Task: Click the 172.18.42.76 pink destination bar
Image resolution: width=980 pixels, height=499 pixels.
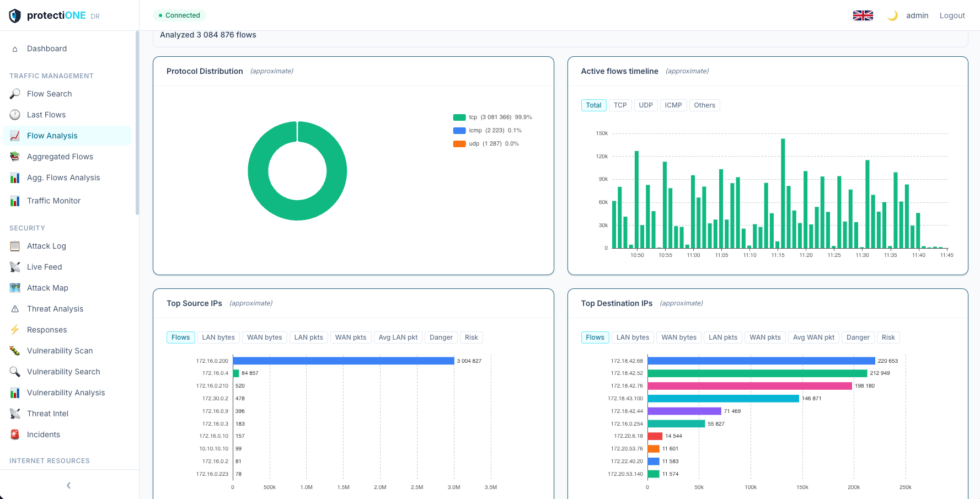Action: (x=750, y=386)
